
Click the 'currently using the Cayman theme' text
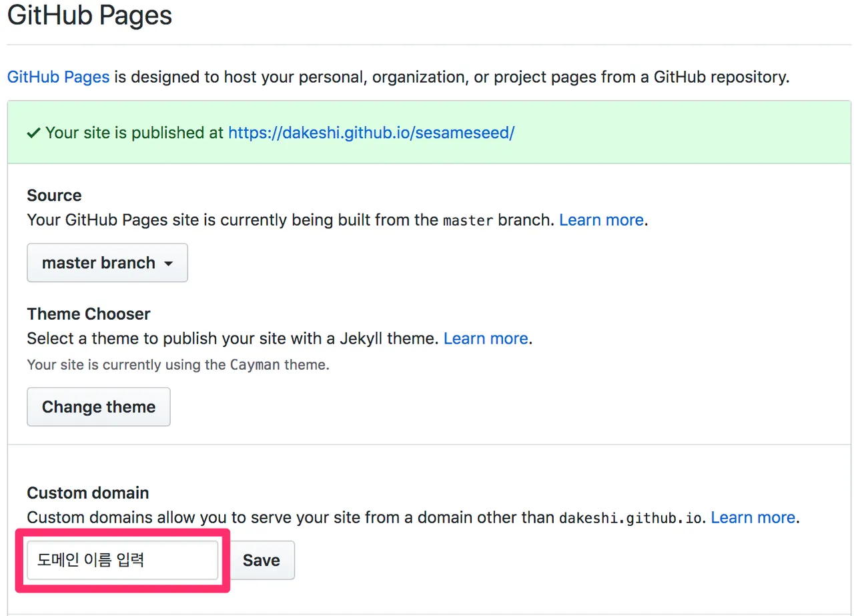point(178,365)
